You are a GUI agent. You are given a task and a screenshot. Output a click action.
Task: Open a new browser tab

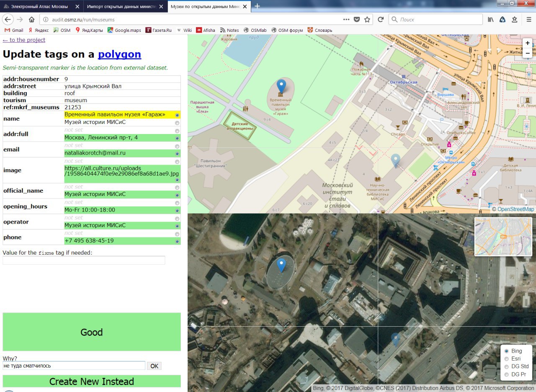coord(257,6)
